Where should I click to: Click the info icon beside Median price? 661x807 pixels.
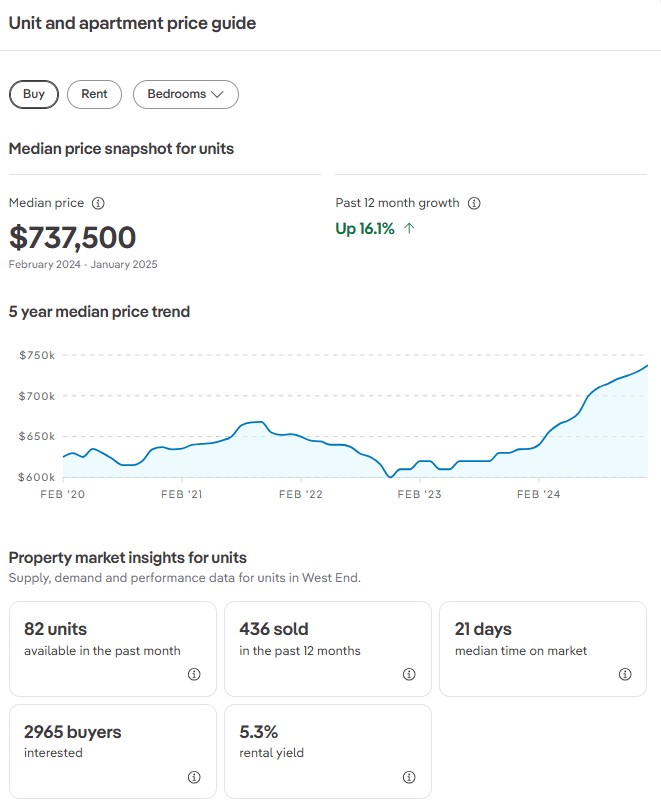click(x=98, y=203)
